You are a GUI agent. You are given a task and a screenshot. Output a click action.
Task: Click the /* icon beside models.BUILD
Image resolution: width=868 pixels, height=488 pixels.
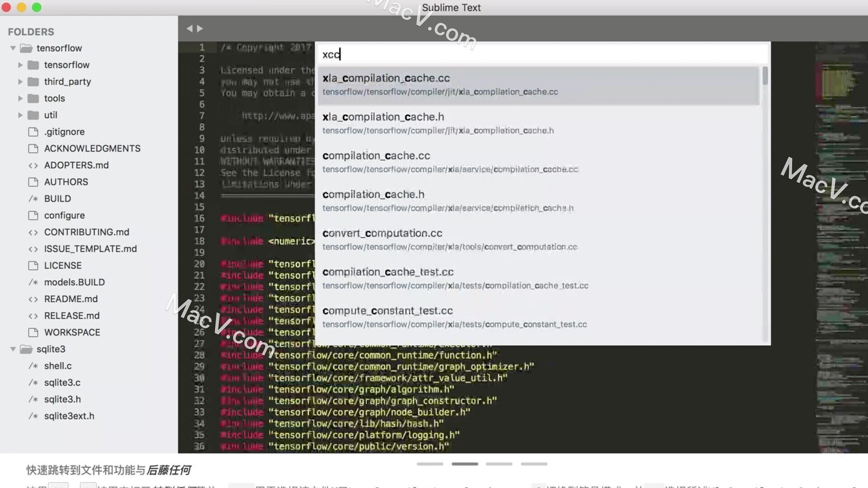coord(33,282)
